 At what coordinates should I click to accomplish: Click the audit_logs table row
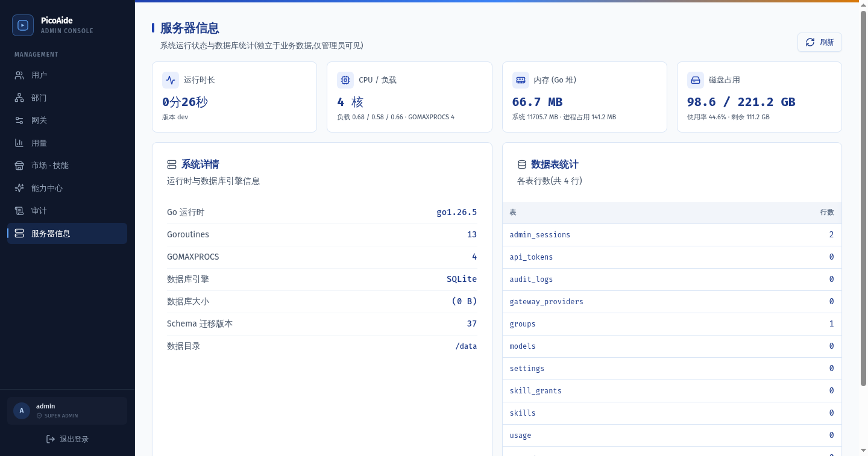coord(672,280)
